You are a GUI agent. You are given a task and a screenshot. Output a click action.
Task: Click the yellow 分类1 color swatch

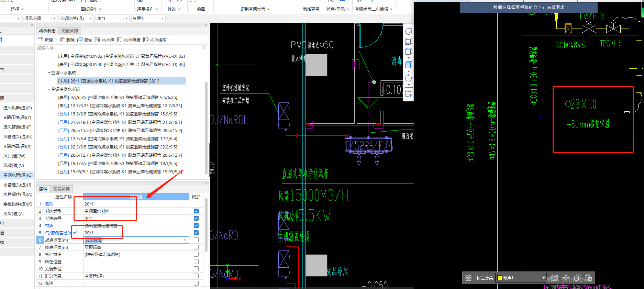(500, 278)
